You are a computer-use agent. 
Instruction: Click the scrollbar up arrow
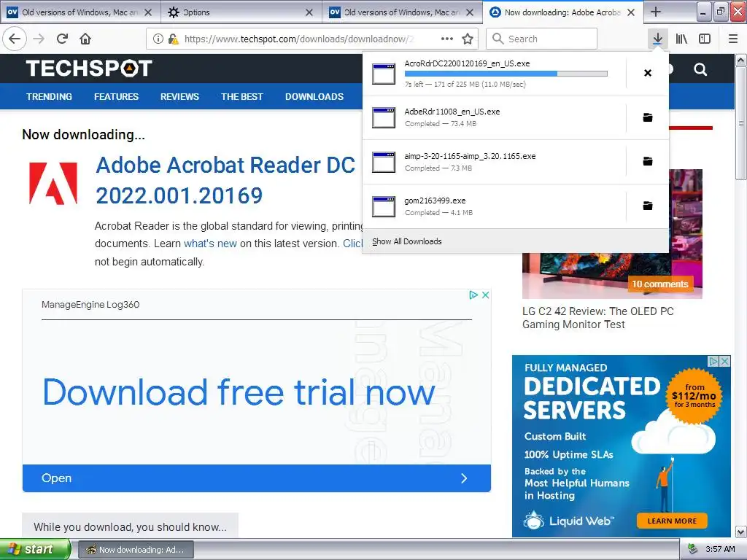[x=741, y=61]
